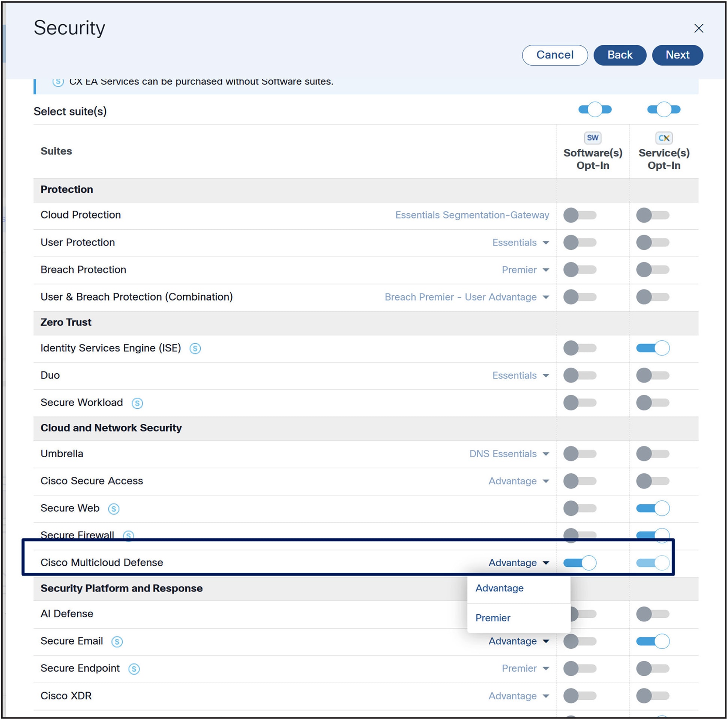This screenshot has height=720, width=728.
Task: Click the Security Platform and Response header
Action: tap(122, 588)
